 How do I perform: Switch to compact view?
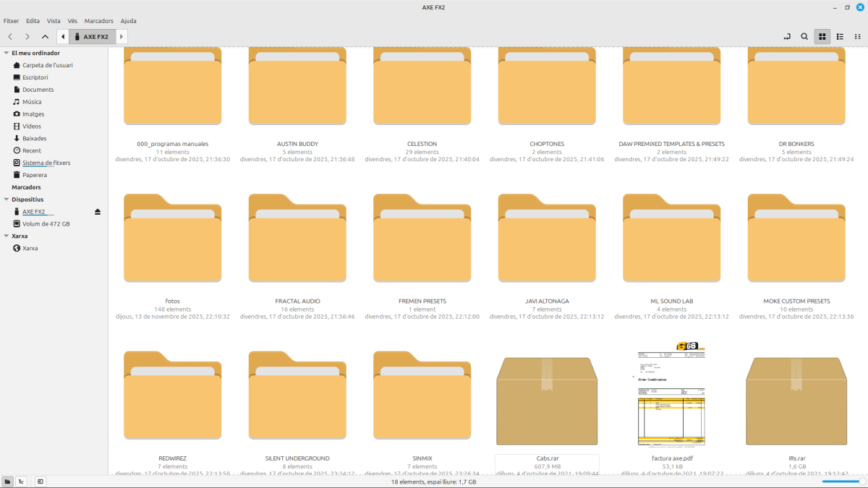[857, 36]
